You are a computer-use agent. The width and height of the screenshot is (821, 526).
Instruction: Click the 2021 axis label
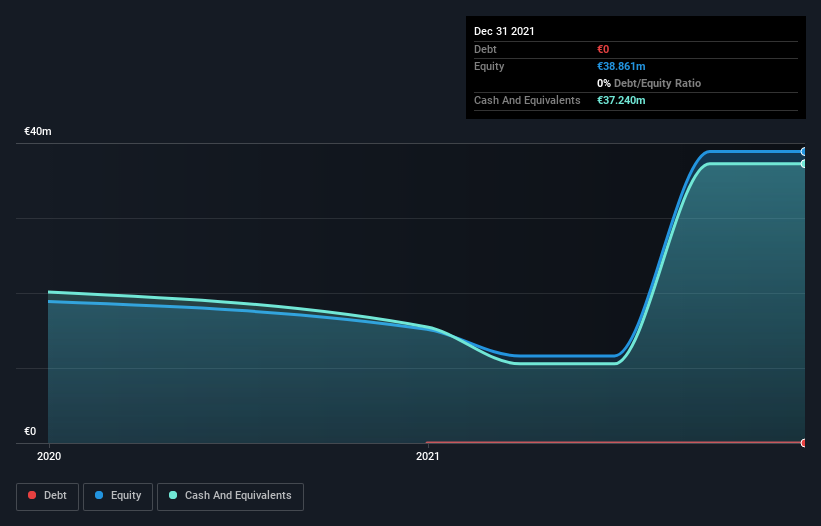click(428, 456)
